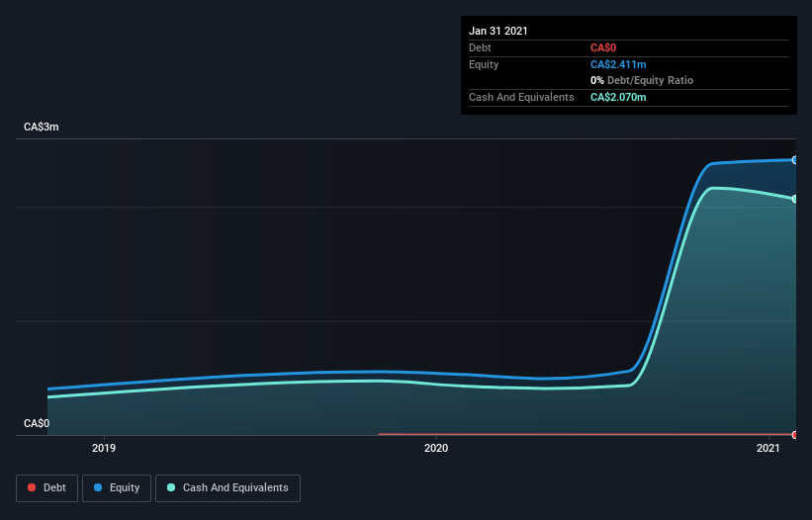The width and height of the screenshot is (812, 520).
Task: Click the CA$2.411m equity value
Action: click(x=618, y=64)
